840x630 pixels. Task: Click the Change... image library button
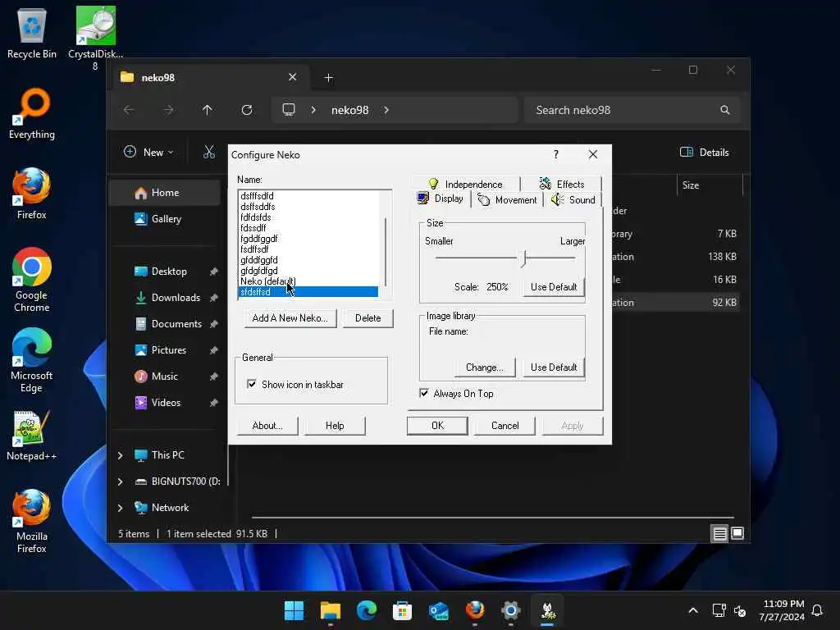484,367
